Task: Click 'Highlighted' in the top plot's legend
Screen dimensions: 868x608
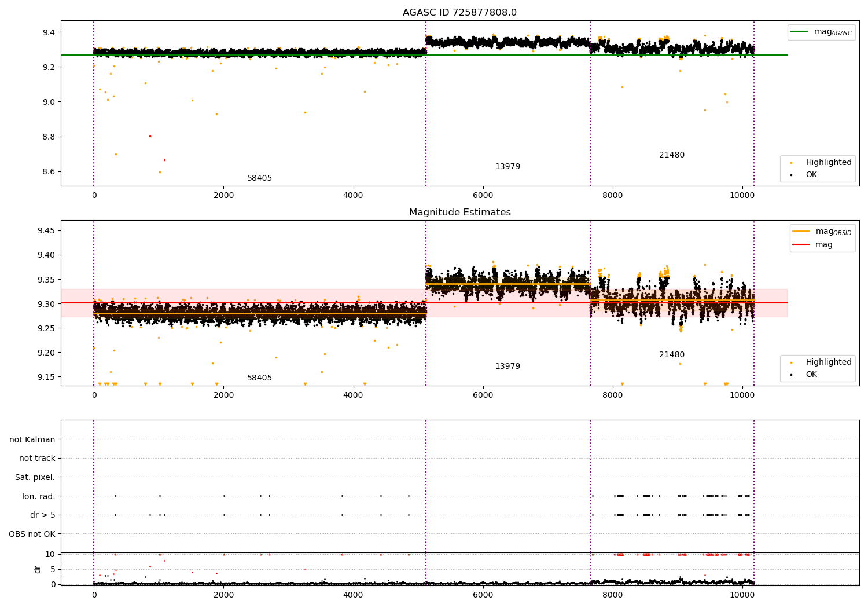Action: point(829,163)
